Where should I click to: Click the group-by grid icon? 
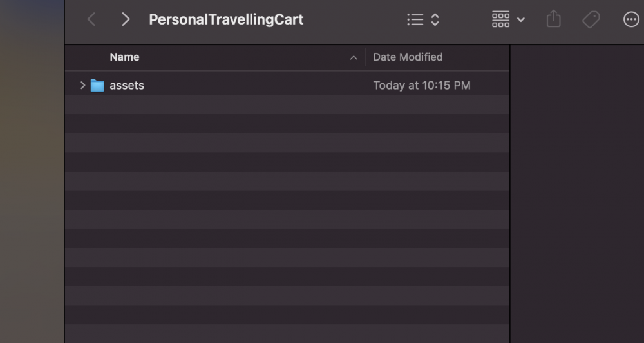point(500,20)
